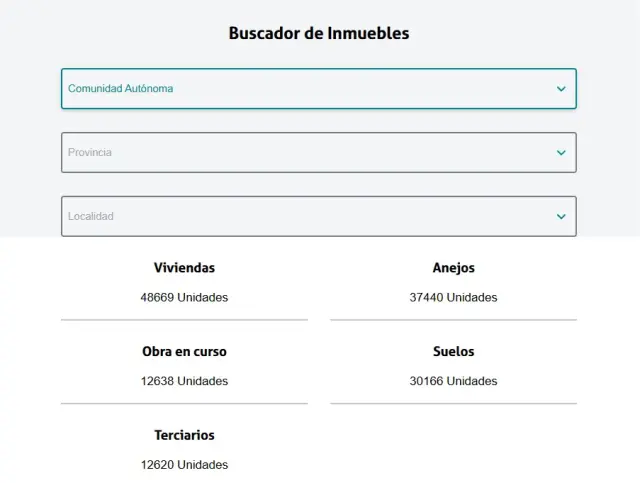Select the Terciarios category title
The height and width of the screenshot is (483, 640).
184,436
